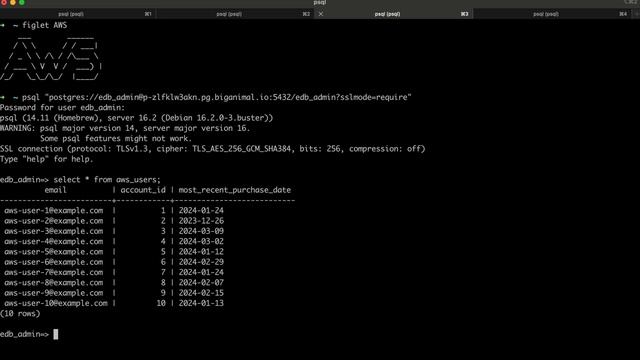
Task: Click the 'most_recent_purchase_date' column header
Action: point(235,190)
